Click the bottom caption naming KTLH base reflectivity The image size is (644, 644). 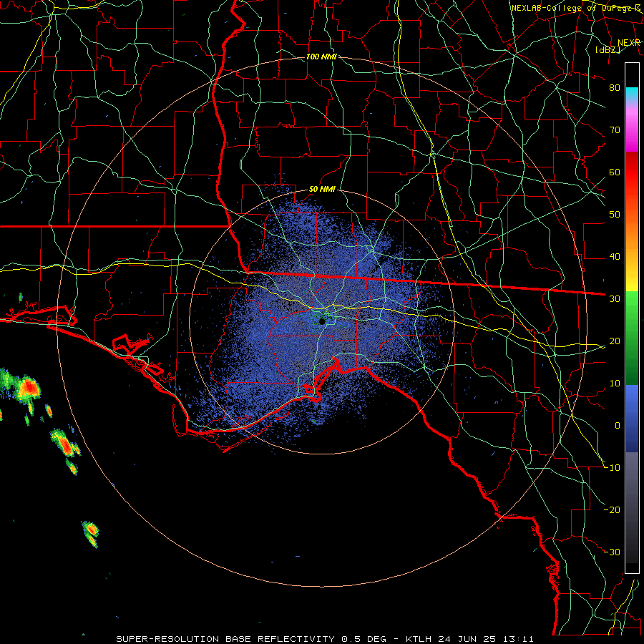[325, 639]
